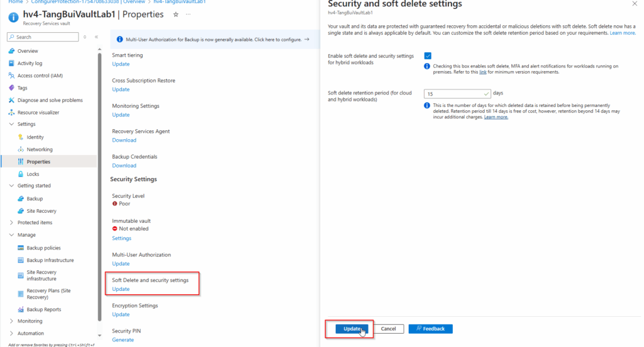The image size is (644, 347).
Task: Click the Site Recovery infrastructure icon
Action: (x=21, y=275)
